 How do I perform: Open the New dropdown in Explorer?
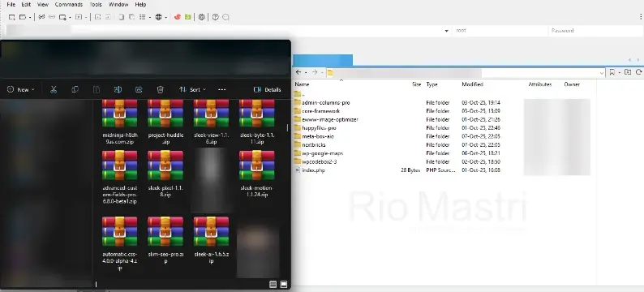pyautogui.click(x=21, y=89)
